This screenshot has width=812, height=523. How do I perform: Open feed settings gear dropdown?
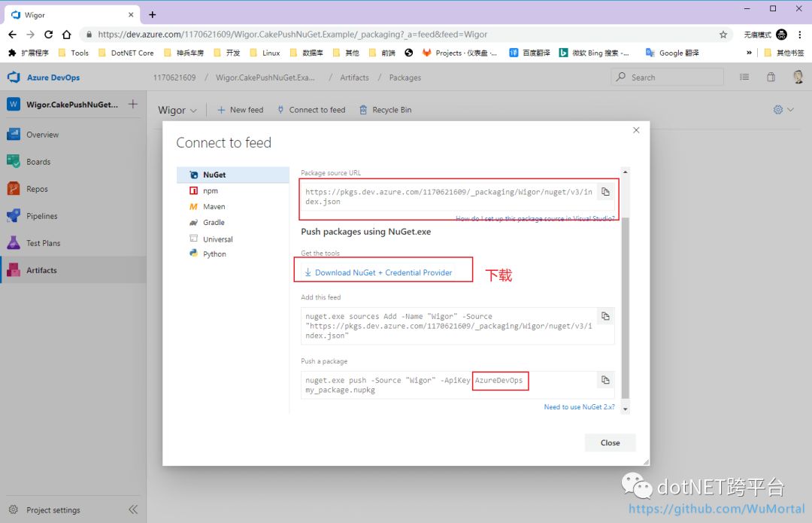[783, 110]
